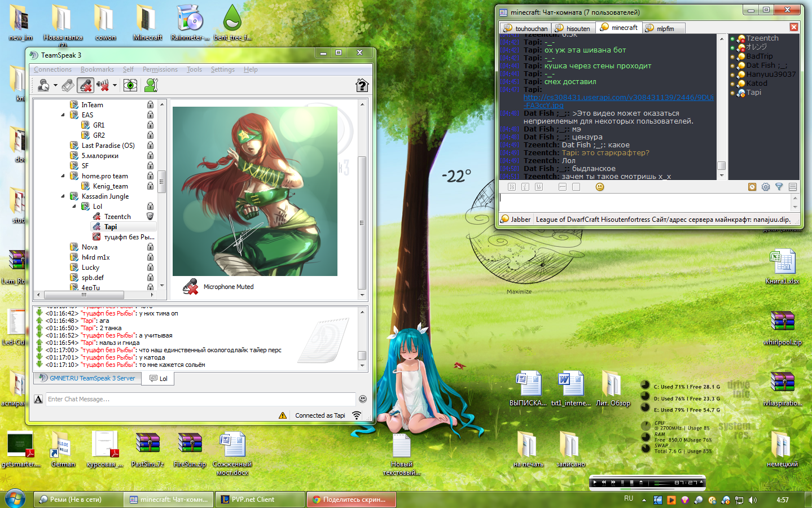Collapse the EAS channel tree node

pyautogui.click(x=63, y=115)
